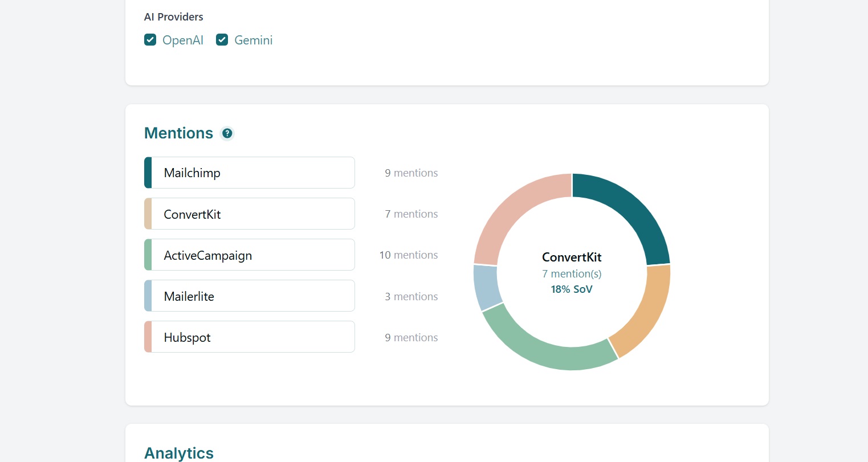Click the '7 mentions' count beside ConvertKit
This screenshot has height=462, width=868.
pos(411,214)
